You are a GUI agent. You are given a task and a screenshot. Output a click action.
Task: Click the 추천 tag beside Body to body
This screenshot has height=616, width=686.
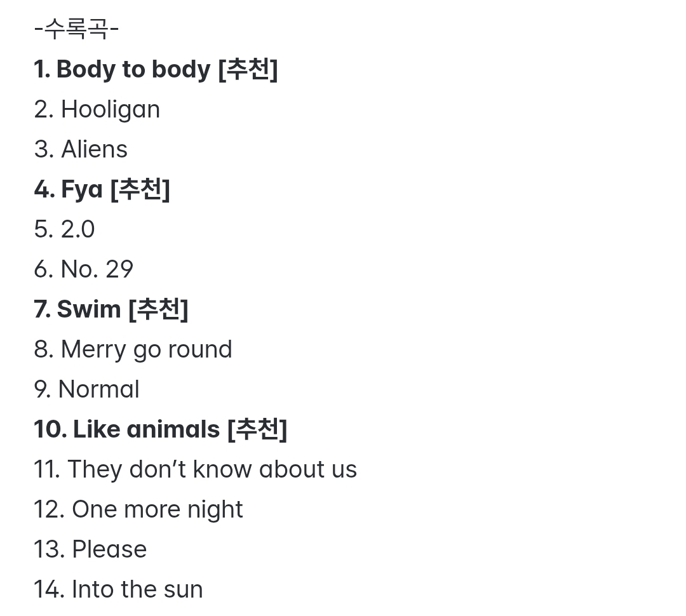pos(248,69)
